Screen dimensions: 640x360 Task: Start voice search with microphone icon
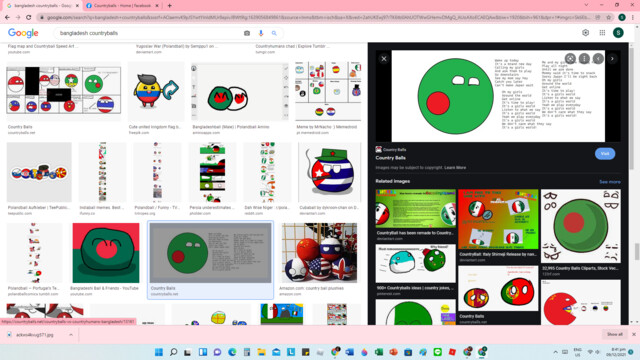261,33
